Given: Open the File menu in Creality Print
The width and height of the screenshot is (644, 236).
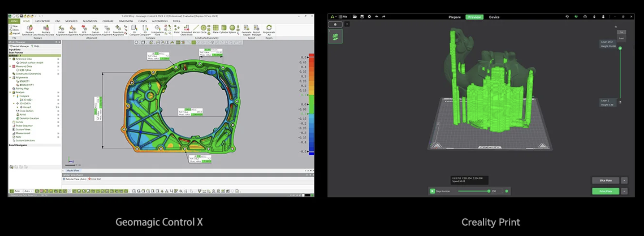Looking at the screenshot, I should 343,16.
